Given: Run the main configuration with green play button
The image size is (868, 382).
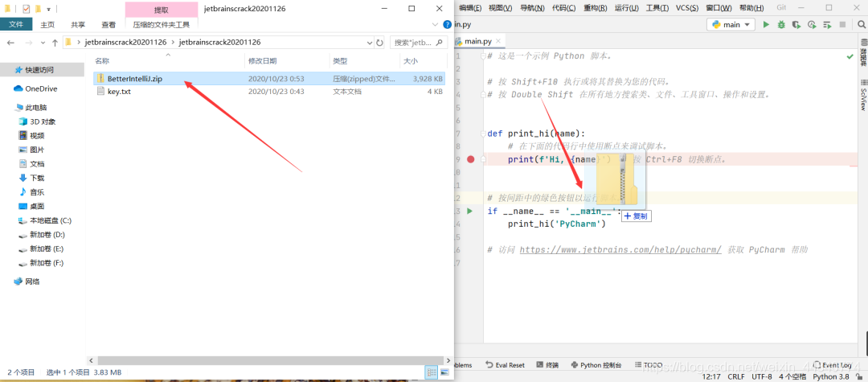Looking at the screenshot, I should click(x=766, y=24).
